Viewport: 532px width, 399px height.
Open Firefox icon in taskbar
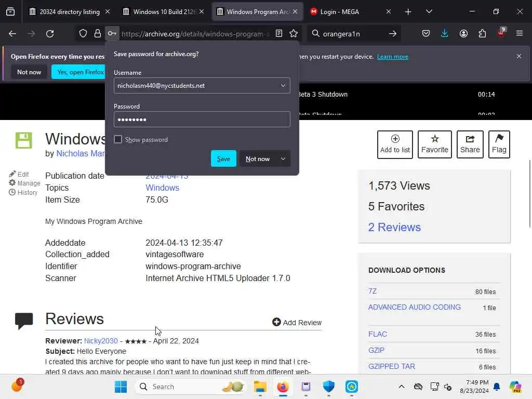(x=283, y=387)
